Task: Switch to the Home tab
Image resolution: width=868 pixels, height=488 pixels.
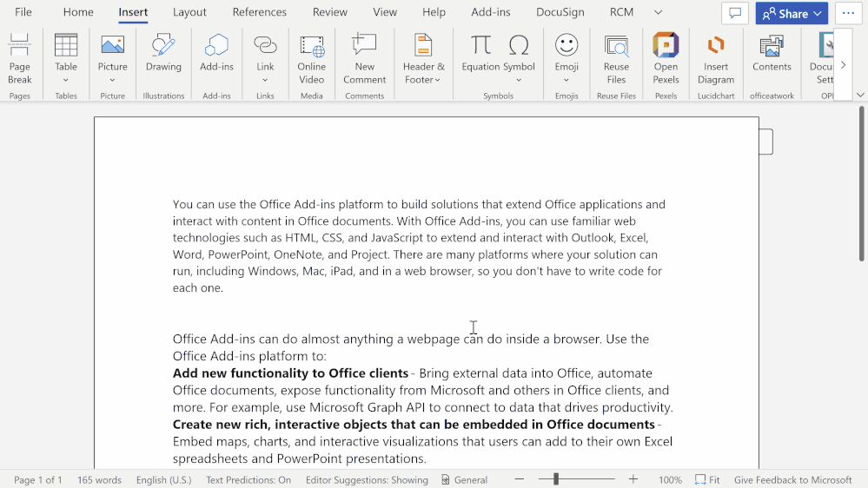Action: pyautogui.click(x=78, y=12)
